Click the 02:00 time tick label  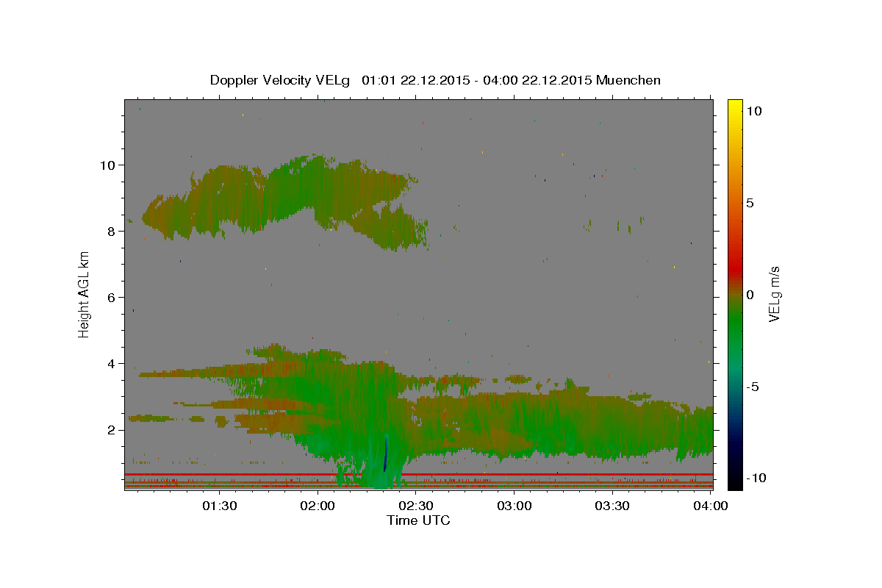pyautogui.click(x=318, y=506)
